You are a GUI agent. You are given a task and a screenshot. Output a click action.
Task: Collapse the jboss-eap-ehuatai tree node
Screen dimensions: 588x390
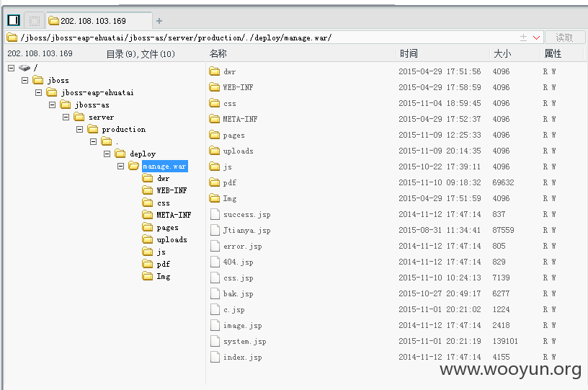click(39, 92)
